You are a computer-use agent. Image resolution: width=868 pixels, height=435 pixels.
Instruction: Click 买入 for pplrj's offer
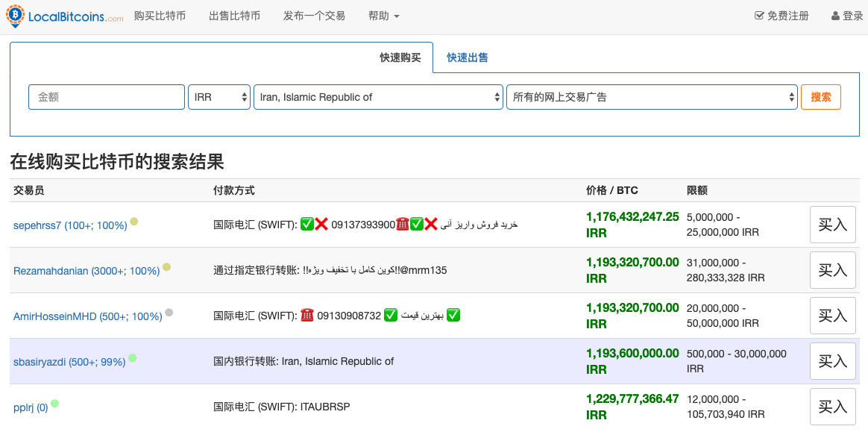coord(832,407)
